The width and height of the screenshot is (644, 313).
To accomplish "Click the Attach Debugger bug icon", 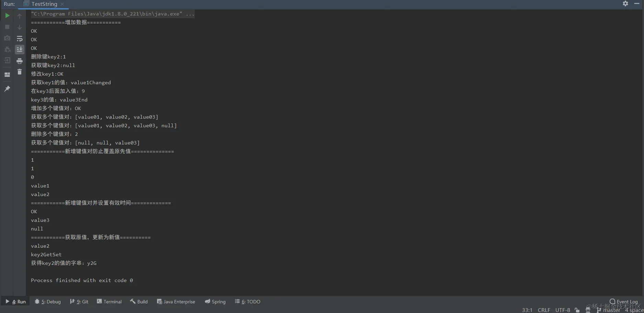I will click(x=7, y=49).
